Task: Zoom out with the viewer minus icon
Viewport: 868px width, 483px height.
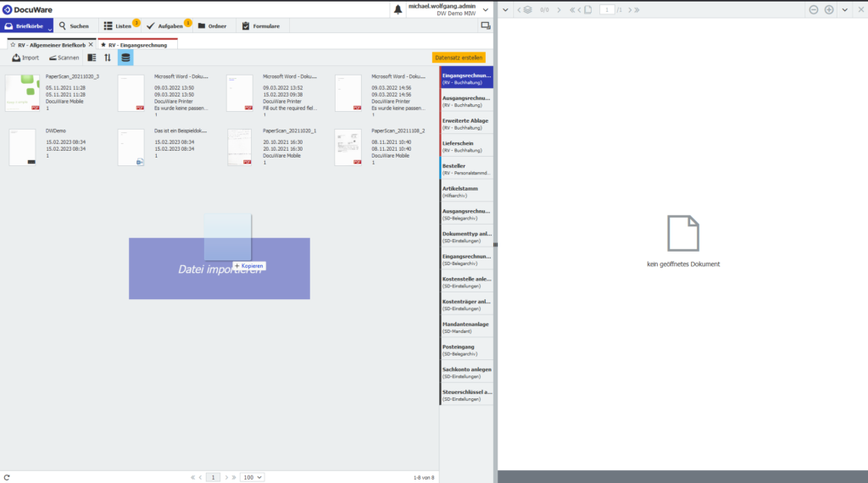Action: coord(814,9)
